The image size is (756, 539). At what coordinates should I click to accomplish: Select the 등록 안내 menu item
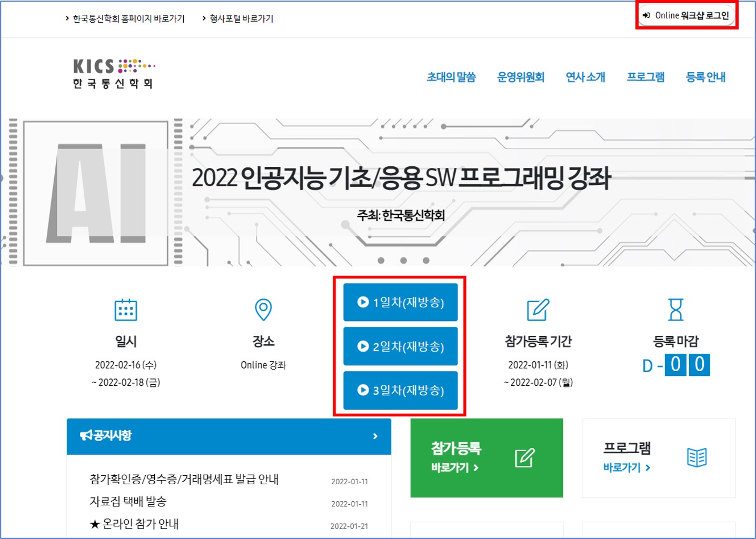[x=705, y=77]
